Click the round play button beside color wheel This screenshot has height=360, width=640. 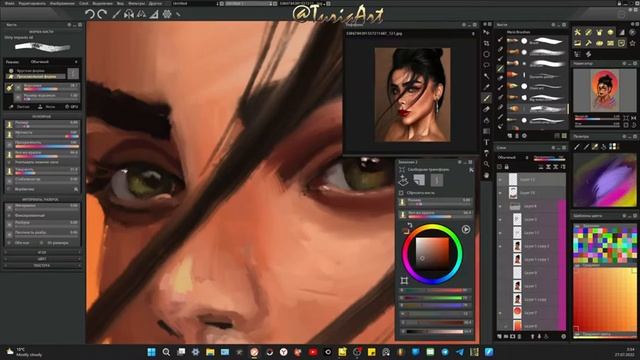tap(466, 229)
